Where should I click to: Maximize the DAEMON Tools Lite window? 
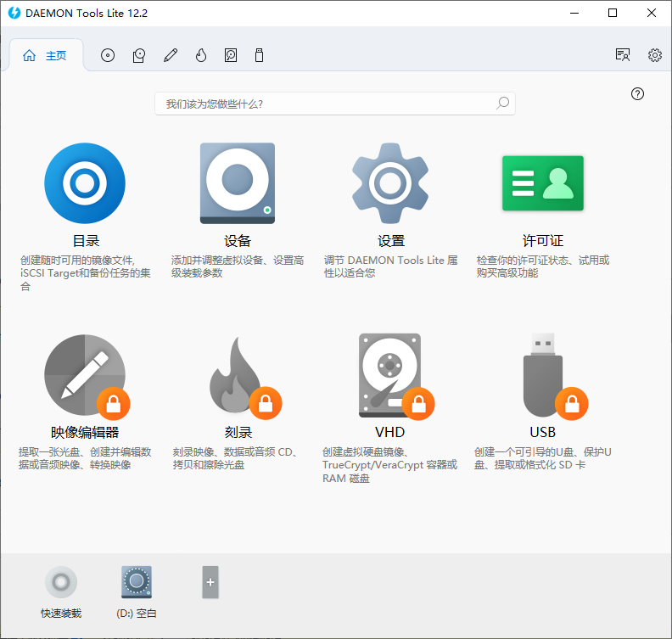(613, 13)
